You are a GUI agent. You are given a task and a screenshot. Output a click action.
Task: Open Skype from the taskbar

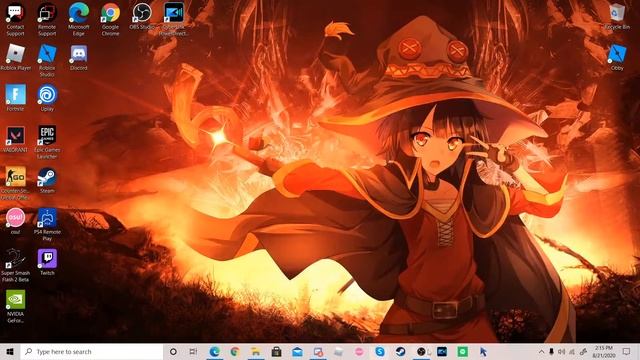(380, 351)
